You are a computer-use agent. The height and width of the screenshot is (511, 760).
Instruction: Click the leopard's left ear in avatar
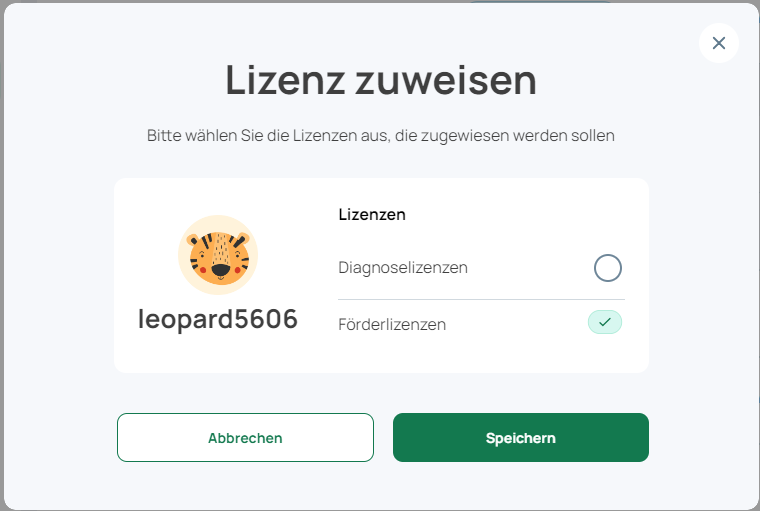(x=193, y=240)
